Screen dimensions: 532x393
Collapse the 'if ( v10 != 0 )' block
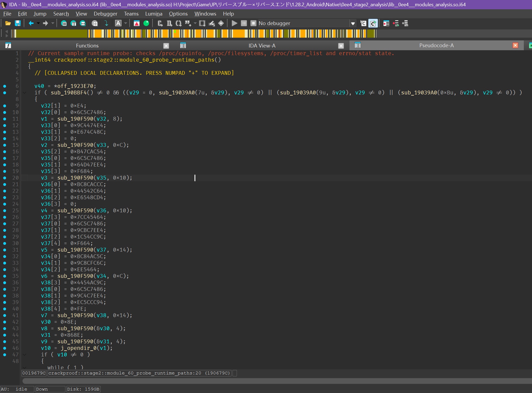25,355
